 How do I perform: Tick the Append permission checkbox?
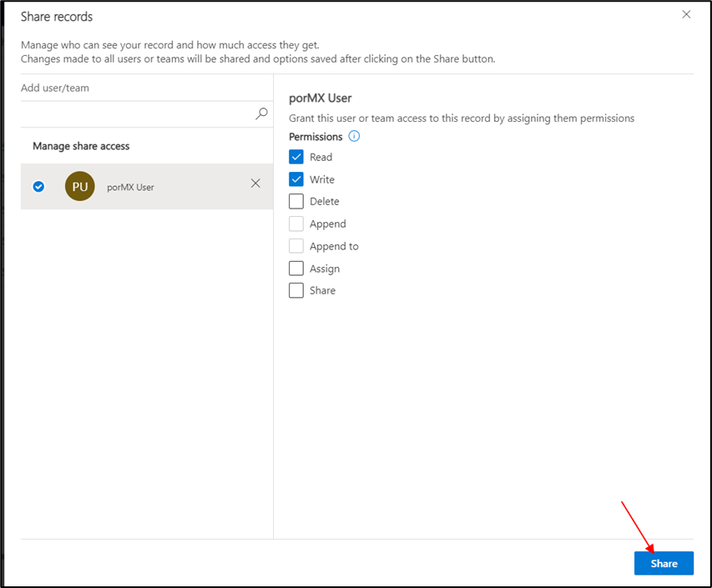[296, 224]
